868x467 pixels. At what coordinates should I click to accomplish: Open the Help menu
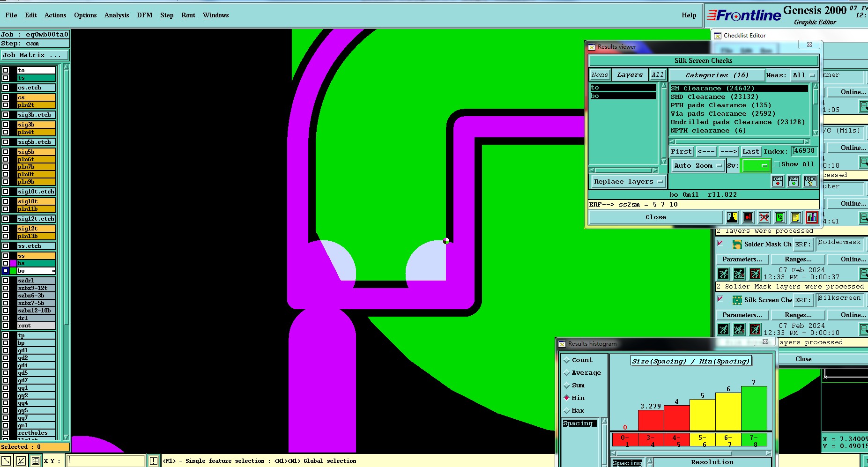pyautogui.click(x=689, y=15)
